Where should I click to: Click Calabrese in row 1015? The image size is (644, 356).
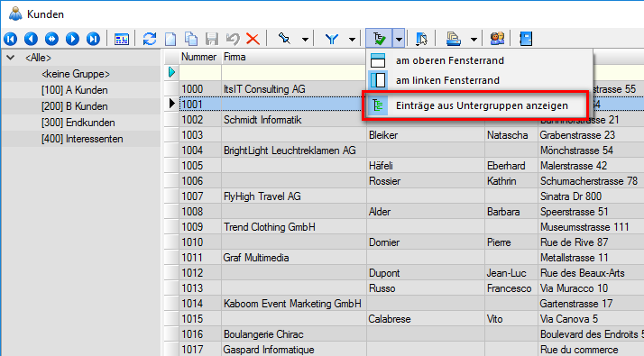(x=390, y=319)
